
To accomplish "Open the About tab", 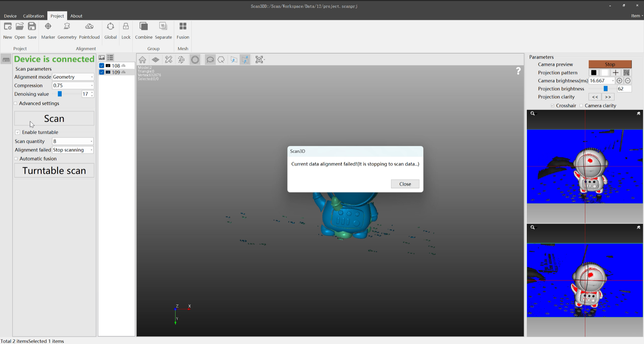I will coord(76,16).
